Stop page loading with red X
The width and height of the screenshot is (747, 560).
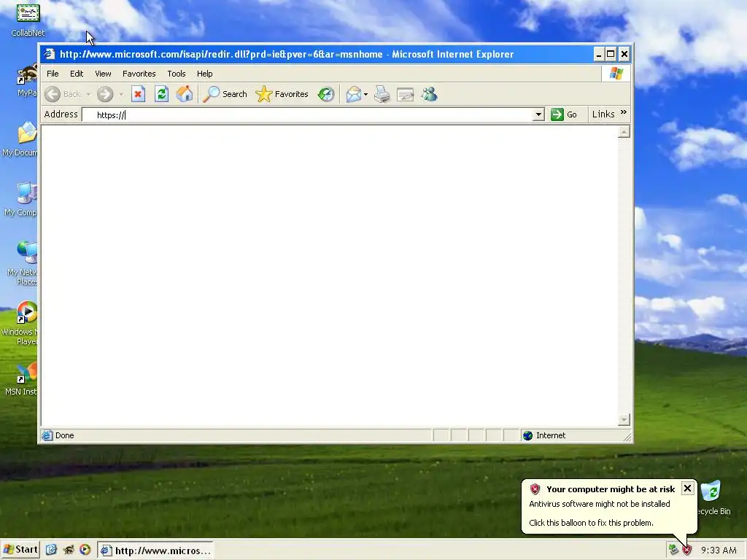(138, 94)
